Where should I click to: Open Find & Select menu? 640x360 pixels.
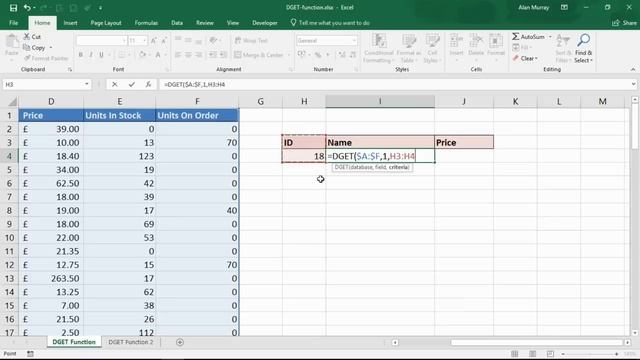point(583,48)
